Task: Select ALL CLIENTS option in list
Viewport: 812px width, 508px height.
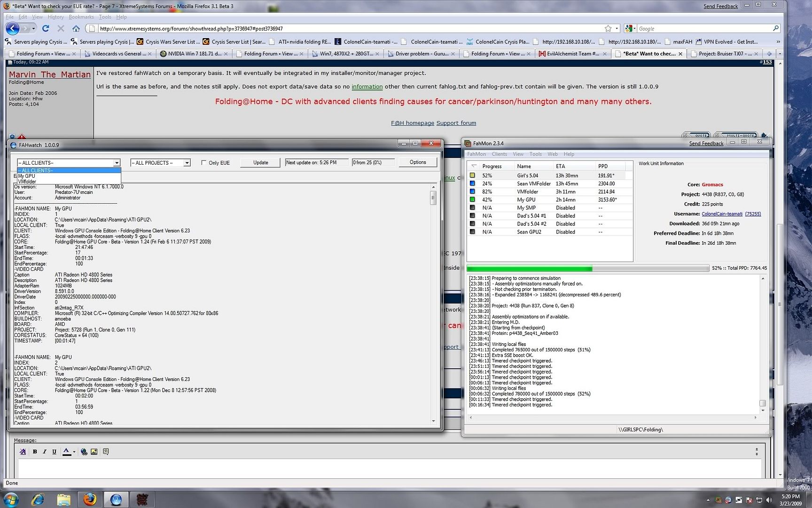Action: tap(69, 170)
